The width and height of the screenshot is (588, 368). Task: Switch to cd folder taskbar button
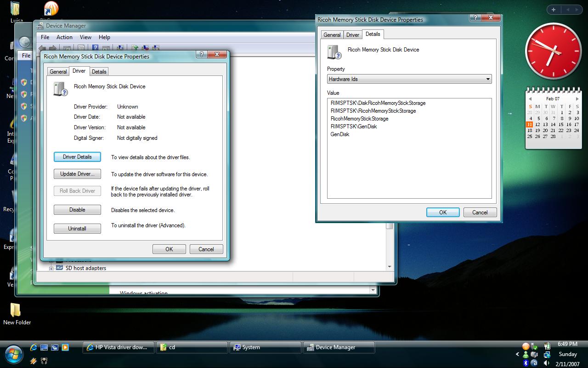click(x=192, y=347)
